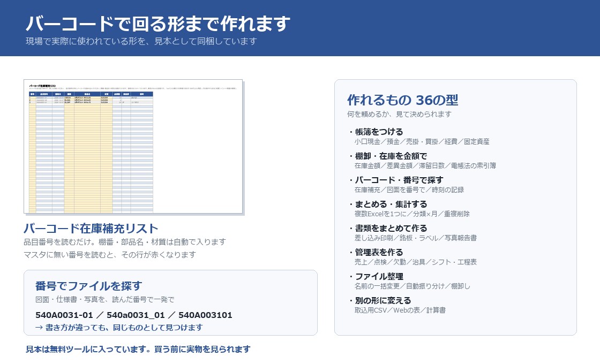Click '在庫金額／差異金額／滞留日数／電帳法の索引簿'
Image resolution: width=600 pixels, height=364 pixels.
[x=425, y=166]
